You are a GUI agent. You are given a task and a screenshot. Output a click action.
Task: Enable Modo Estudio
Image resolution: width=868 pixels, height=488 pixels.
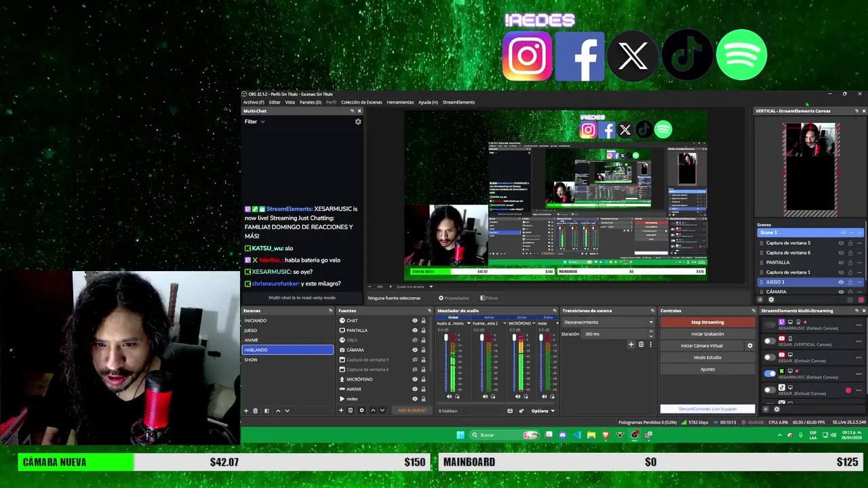(x=707, y=357)
